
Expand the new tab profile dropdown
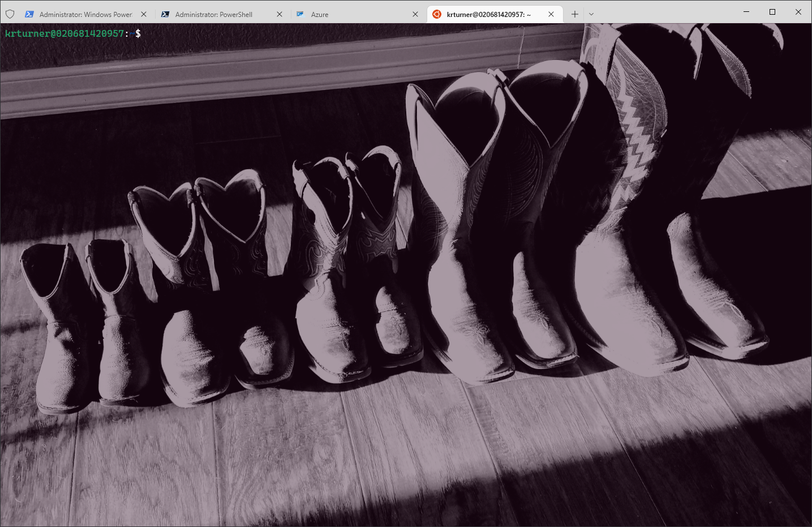click(x=591, y=14)
